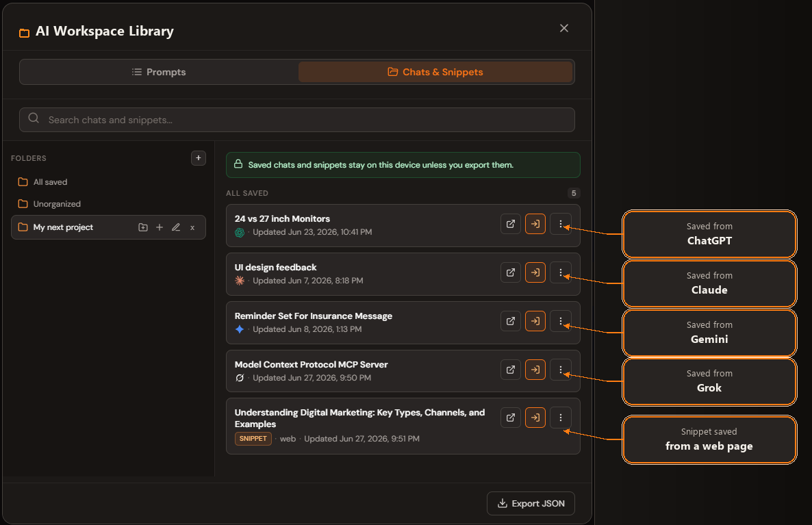This screenshot has width=812, height=525.
Task: Close the AI Workspace Library dialog
Action: click(564, 28)
